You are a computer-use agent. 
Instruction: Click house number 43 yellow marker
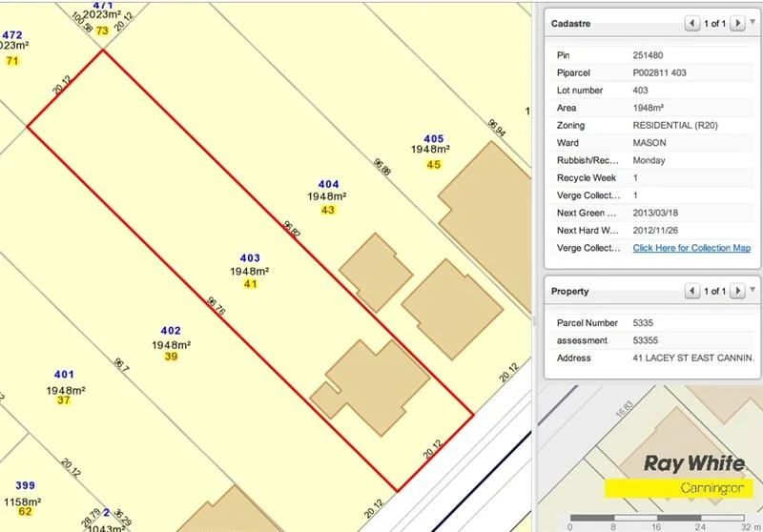click(328, 209)
